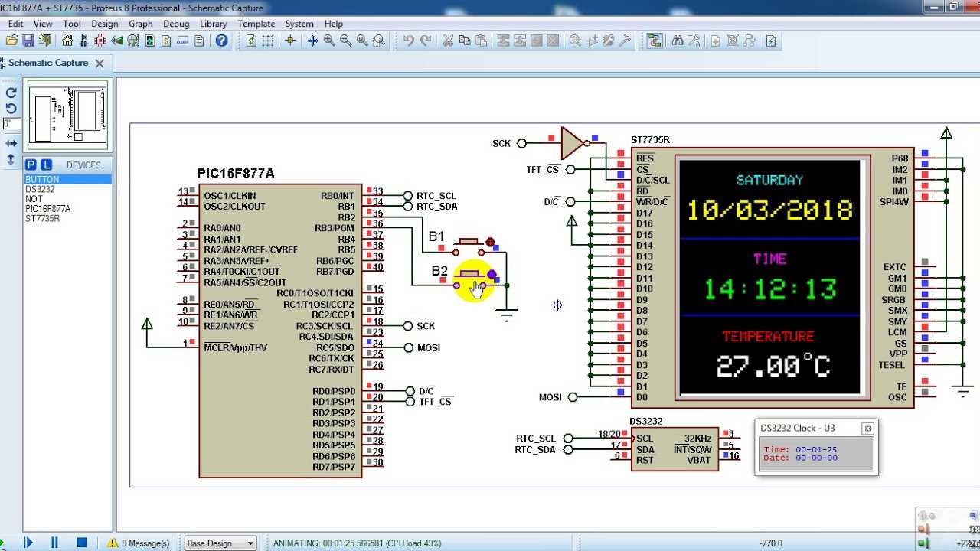Click the Cut scissors icon
The height and width of the screenshot is (551, 980).
pos(448,41)
